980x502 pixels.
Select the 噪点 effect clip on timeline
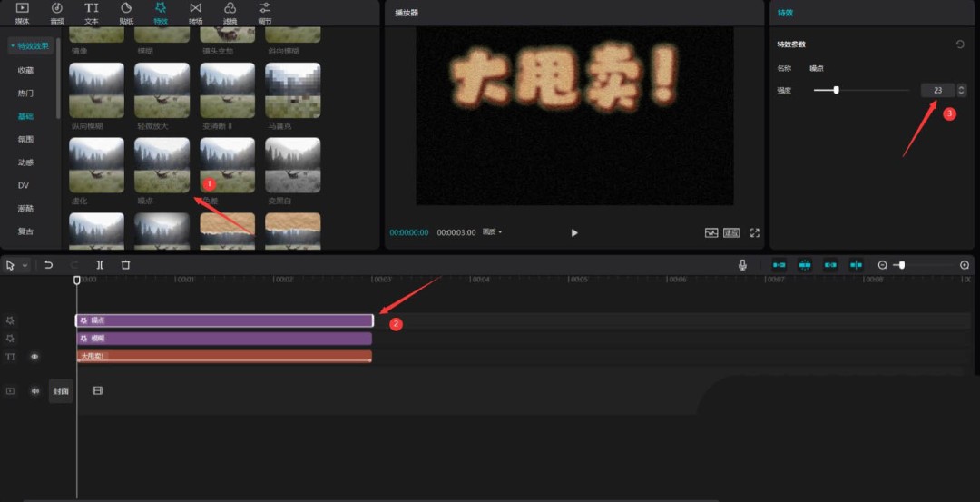(224, 320)
